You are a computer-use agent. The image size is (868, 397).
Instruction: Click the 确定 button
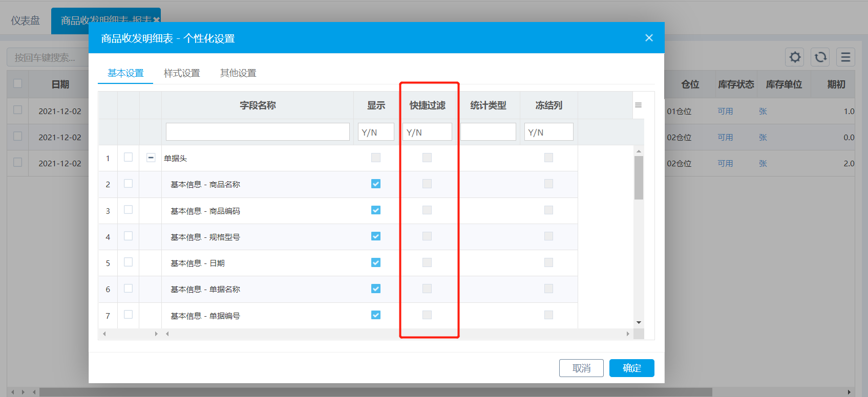pyautogui.click(x=631, y=368)
